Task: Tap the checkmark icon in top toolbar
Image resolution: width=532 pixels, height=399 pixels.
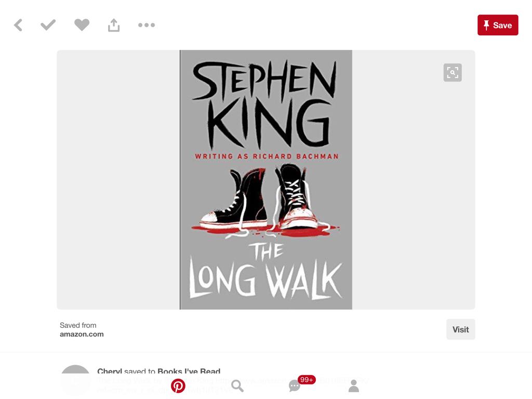Action: [48, 25]
